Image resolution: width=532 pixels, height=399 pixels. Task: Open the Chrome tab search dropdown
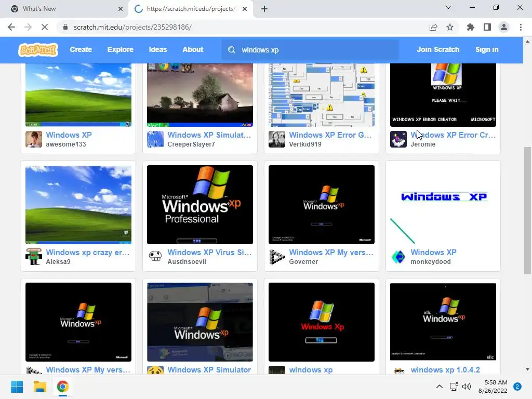coord(448,7)
